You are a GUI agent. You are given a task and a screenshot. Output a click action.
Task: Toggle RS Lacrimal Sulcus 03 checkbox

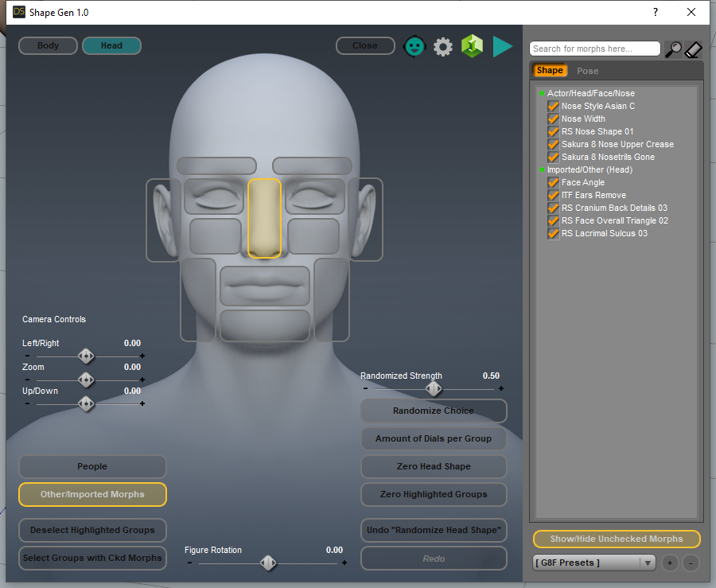point(553,234)
